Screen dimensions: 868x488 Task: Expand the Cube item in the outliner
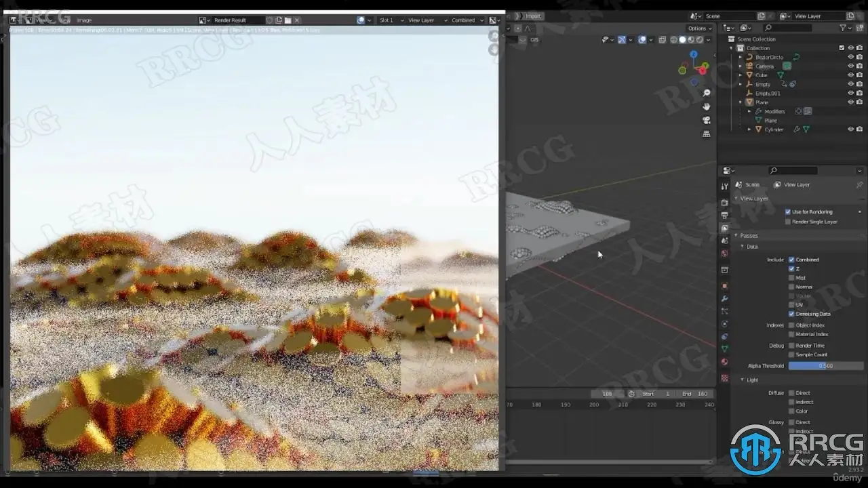[741, 75]
